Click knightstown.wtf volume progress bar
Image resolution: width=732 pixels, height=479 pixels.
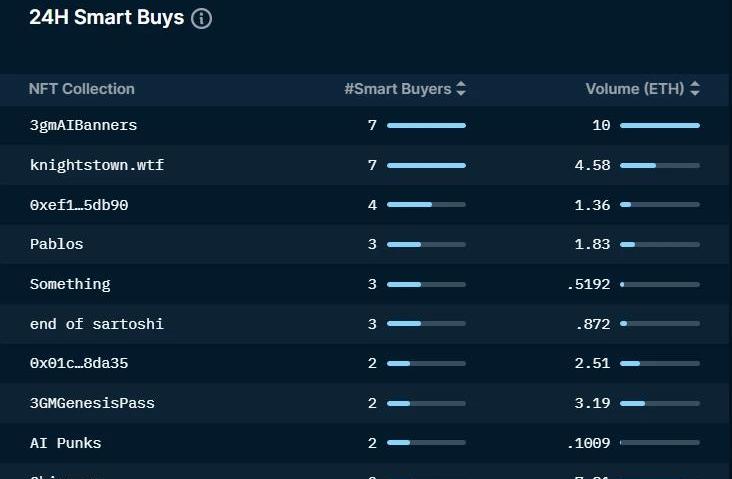click(659, 165)
